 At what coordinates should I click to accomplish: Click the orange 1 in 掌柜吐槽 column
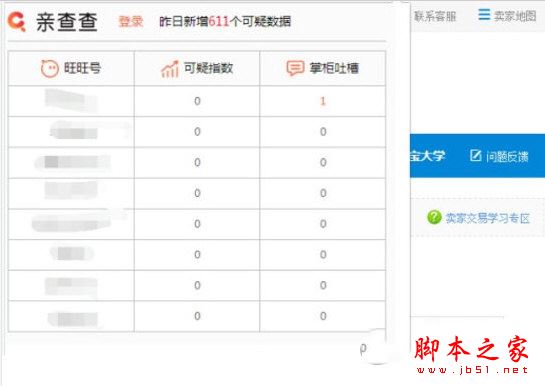323,101
